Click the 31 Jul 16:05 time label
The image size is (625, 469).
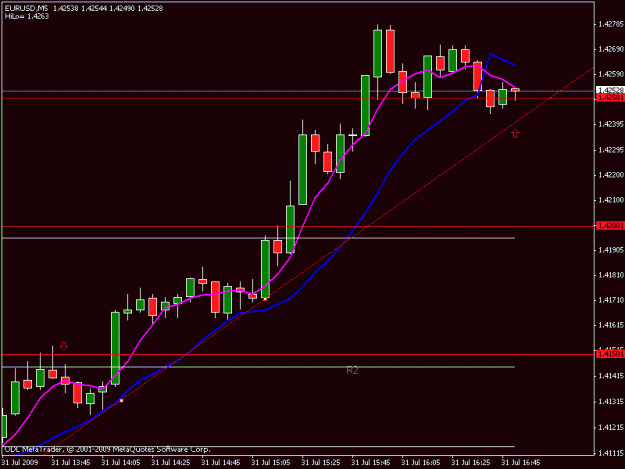coord(421,463)
